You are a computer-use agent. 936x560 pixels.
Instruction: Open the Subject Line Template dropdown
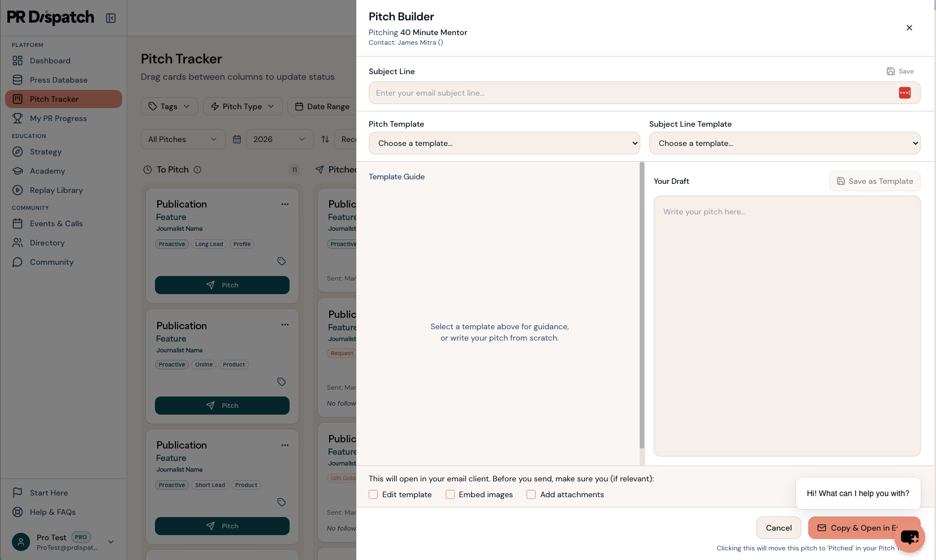click(785, 143)
